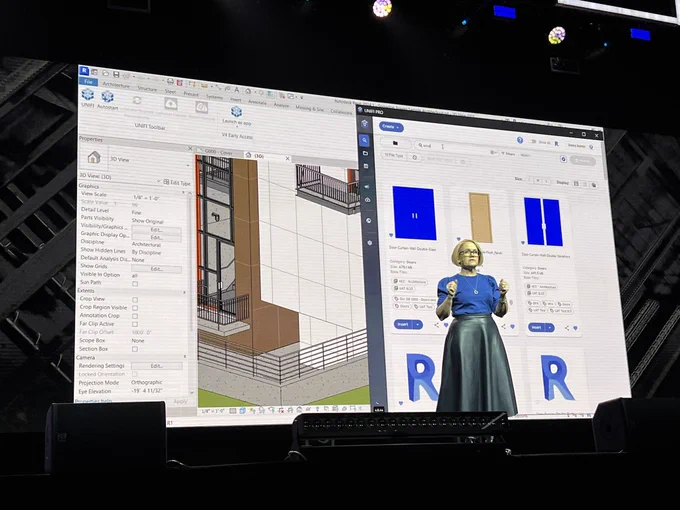Open the Insert arrow on Double-Storefront door card
Image resolution: width=680 pixels, height=510 pixels.
(550, 328)
